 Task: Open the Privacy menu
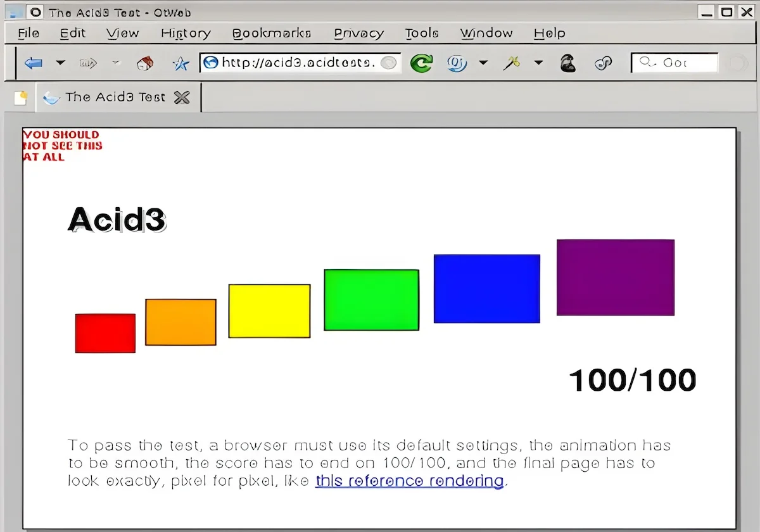358,34
